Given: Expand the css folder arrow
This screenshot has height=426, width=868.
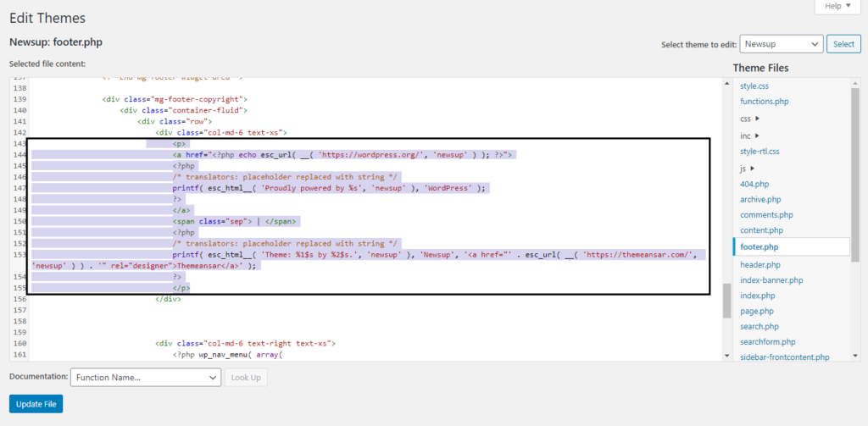Looking at the screenshot, I should tap(757, 119).
